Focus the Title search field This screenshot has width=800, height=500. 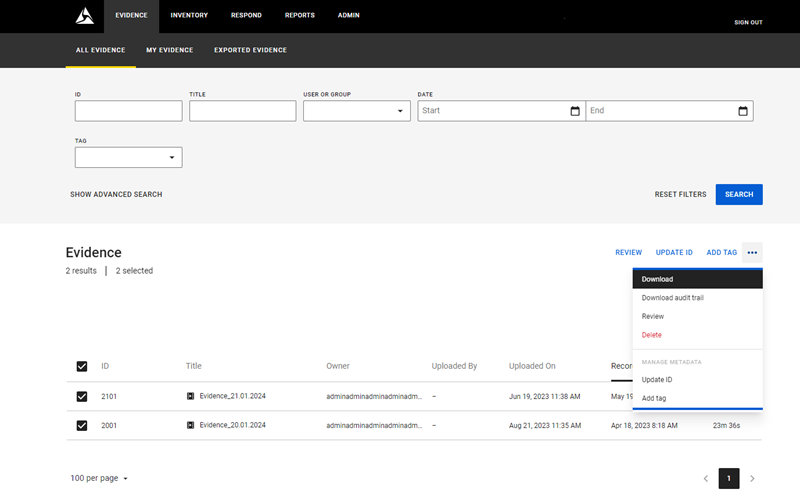tap(242, 111)
